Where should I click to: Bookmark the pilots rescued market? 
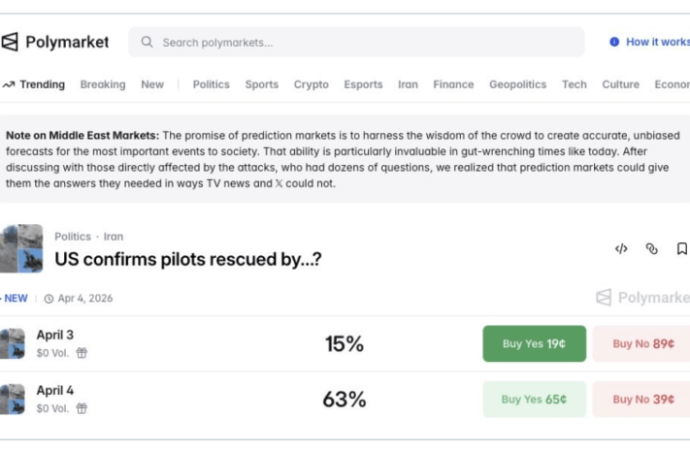click(x=681, y=249)
